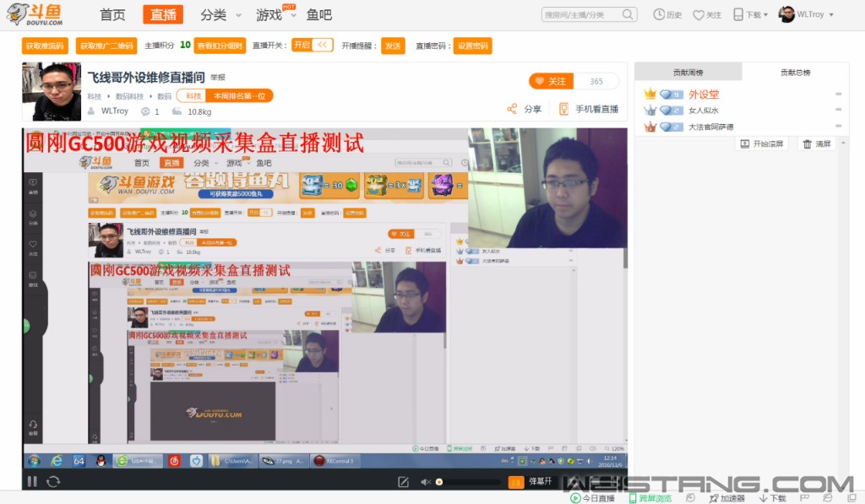This screenshot has height=504, width=865.
Task: Open 跨屏浏览 in bottom bar
Action: [650, 498]
